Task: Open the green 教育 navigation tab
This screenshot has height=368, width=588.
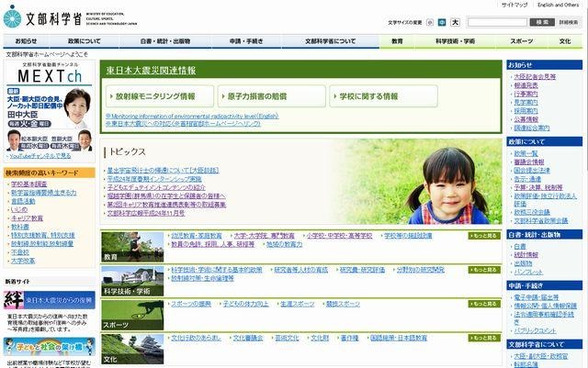Action: [397, 41]
